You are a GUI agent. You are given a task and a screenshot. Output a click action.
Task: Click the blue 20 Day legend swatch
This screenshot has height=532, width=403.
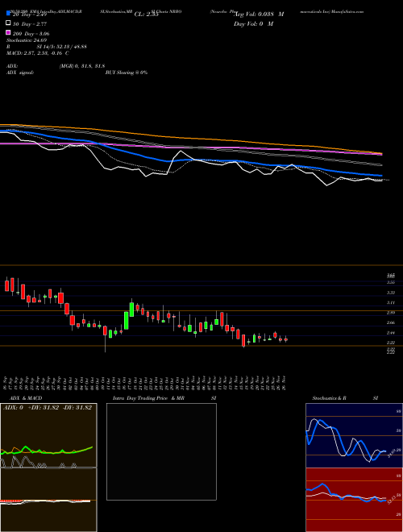coord(8,13)
